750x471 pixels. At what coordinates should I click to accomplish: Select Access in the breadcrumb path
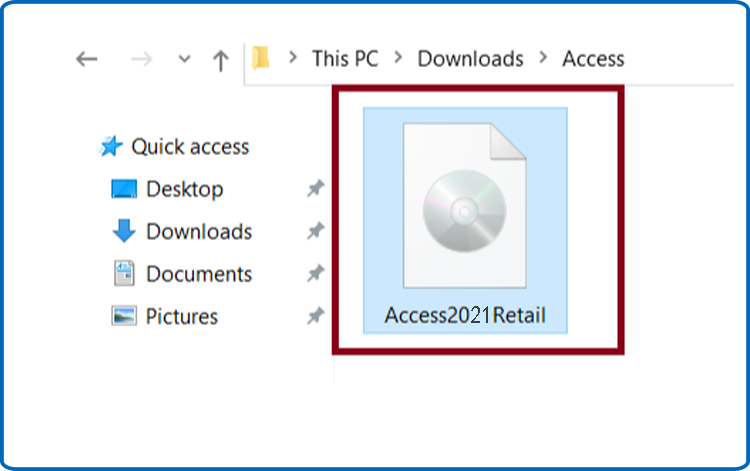tap(593, 59)
